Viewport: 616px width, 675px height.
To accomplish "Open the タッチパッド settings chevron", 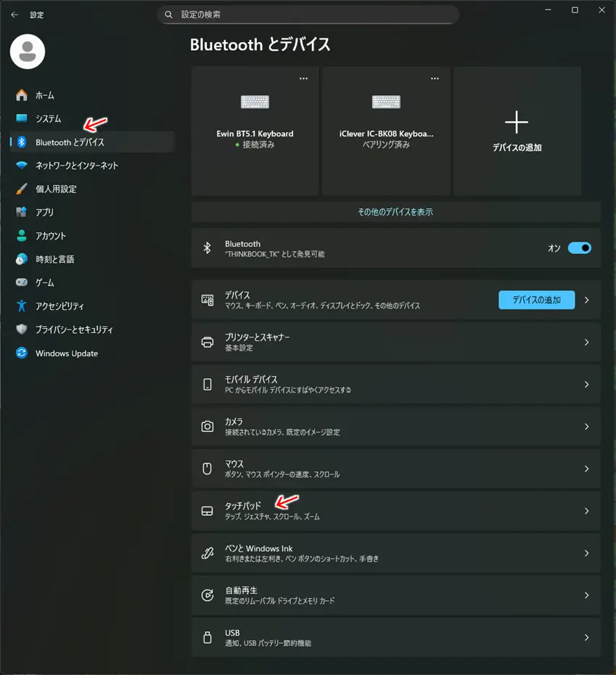I will [x=587, y=511].
